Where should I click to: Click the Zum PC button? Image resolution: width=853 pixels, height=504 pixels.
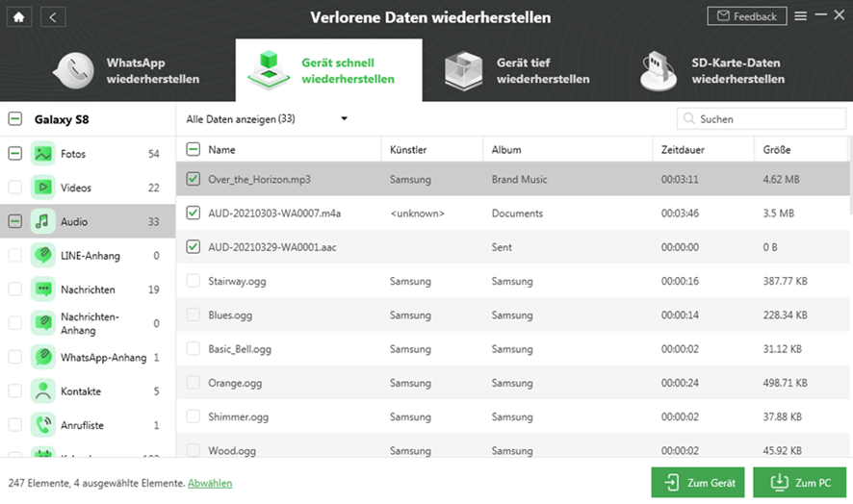(798, 483)
